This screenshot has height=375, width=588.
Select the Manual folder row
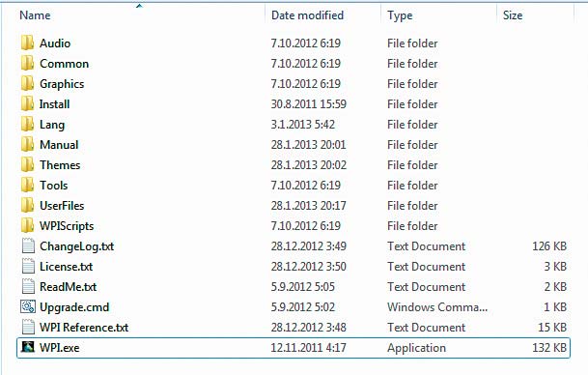[294, 145]
